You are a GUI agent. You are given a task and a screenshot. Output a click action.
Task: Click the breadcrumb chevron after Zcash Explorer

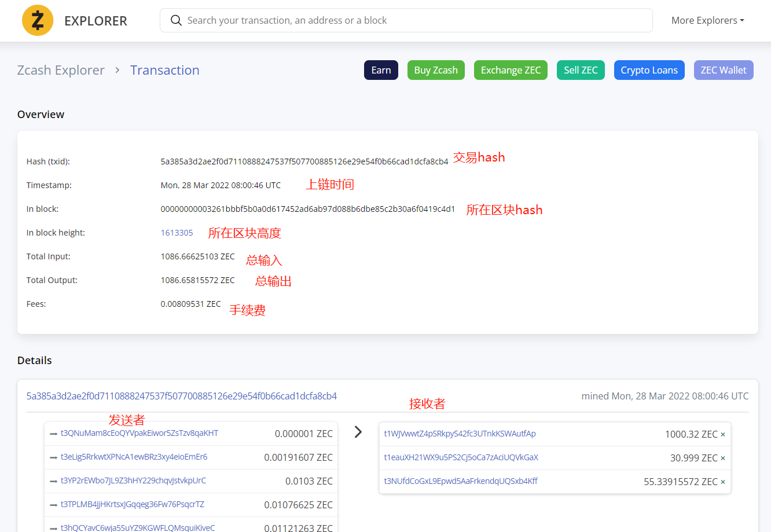coord(118,70)
